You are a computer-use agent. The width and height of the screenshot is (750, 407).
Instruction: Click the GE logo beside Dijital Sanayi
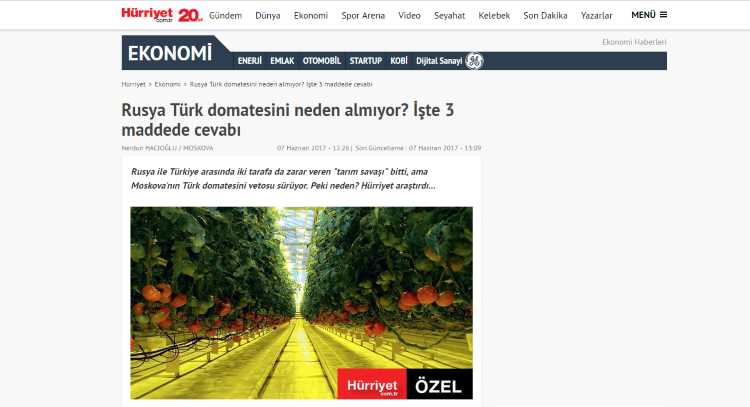click(x=474, y=61)
